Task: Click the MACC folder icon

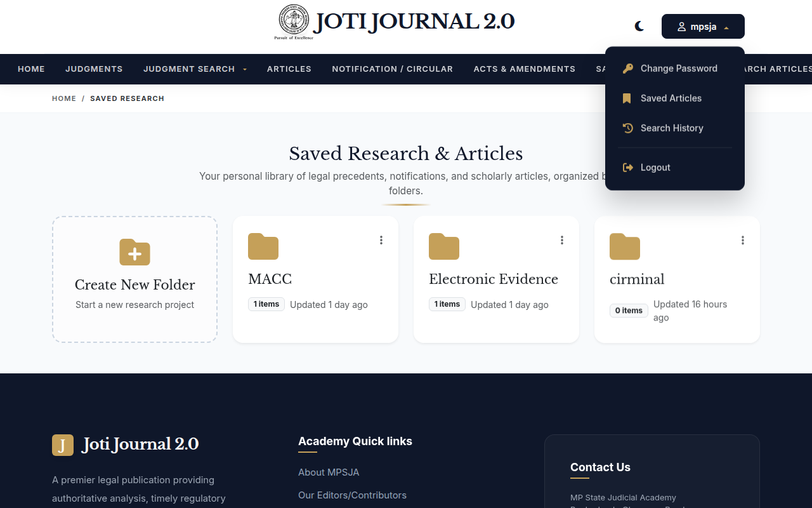Action: point(263,246)
